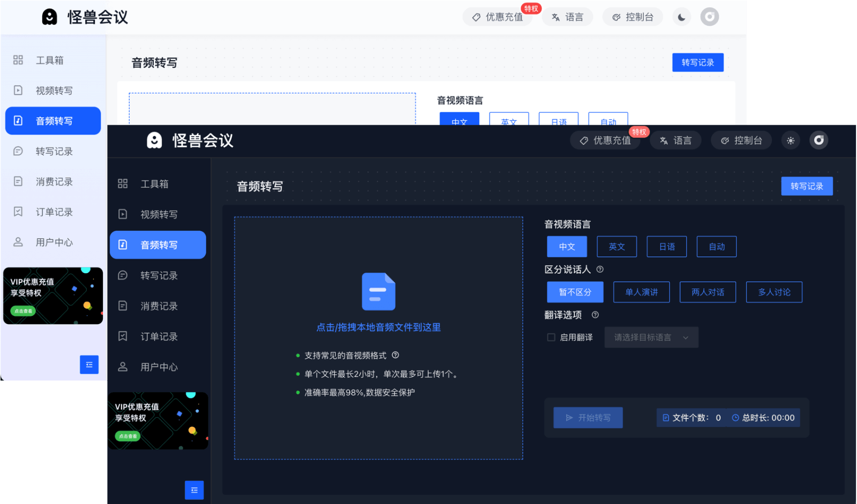Viewport: 857px width, 504px height.
Task: Go to 用户中心 in the sidebar
Action: click(159, 367)
